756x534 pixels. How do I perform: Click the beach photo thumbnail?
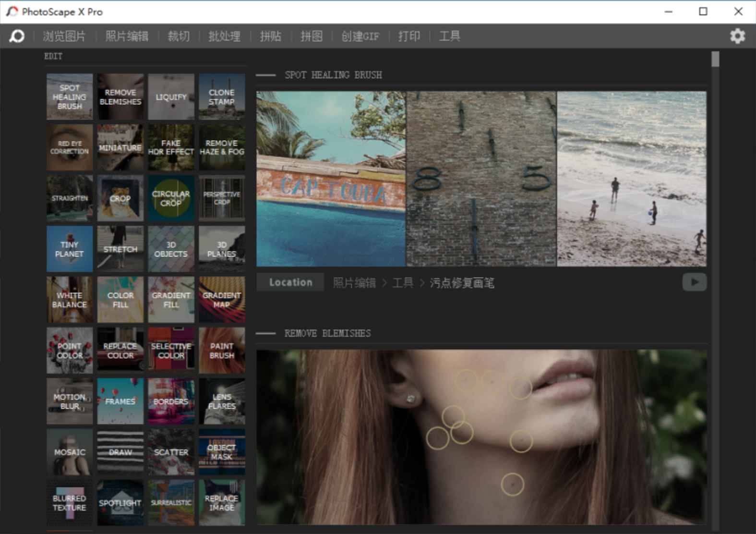coord(632,179)
